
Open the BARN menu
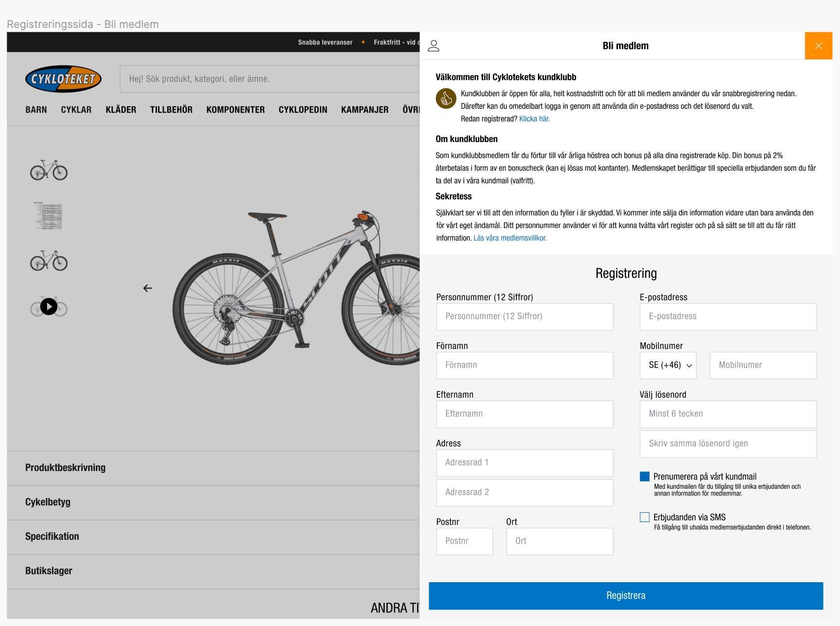pos(36,110)
